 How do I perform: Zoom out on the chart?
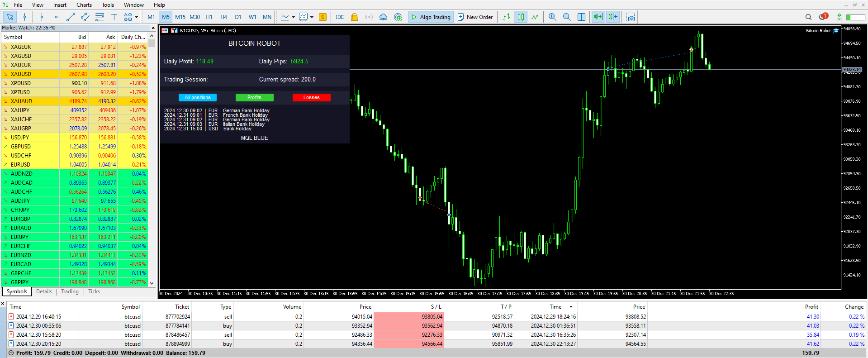pos(567,17)
